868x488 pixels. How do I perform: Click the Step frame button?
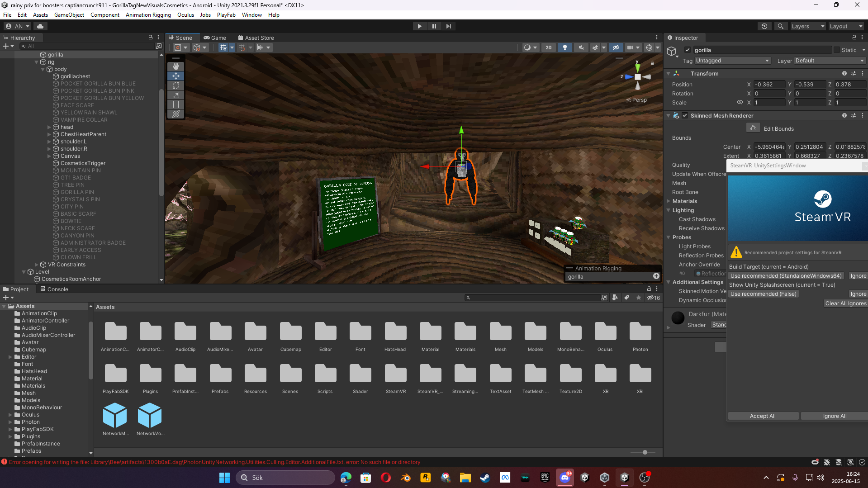(x=448, y=26)
